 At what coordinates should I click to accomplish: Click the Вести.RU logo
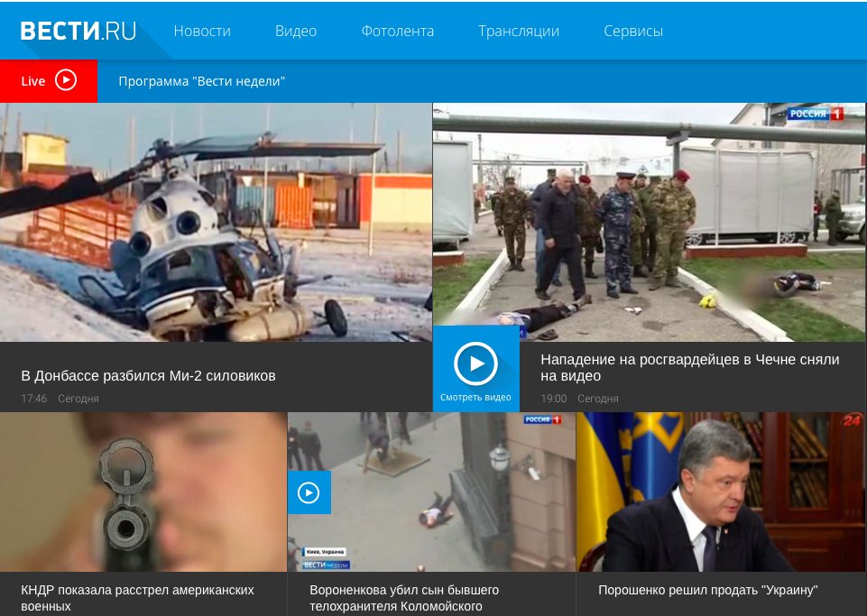click(x=78, y=31)
